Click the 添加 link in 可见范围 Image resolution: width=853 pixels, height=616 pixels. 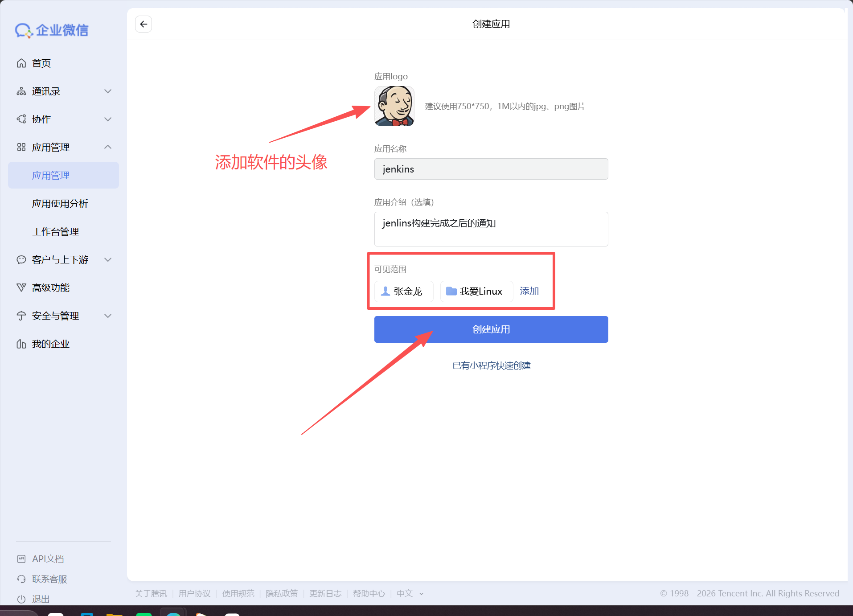click(x=529, y=291)
